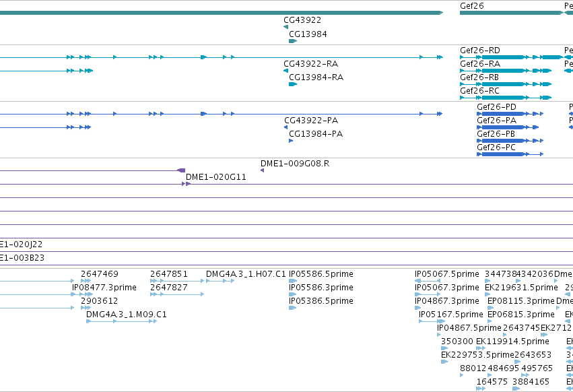Screen dimensions: 573x392
Task: Select the Gef26-RB transcript
Action: (x=506, y=84)
